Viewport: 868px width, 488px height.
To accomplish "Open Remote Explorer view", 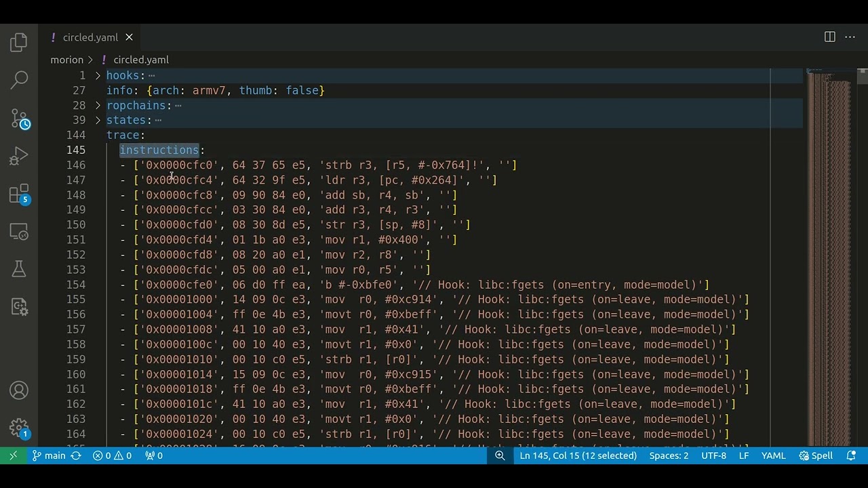I will (19, 232).
